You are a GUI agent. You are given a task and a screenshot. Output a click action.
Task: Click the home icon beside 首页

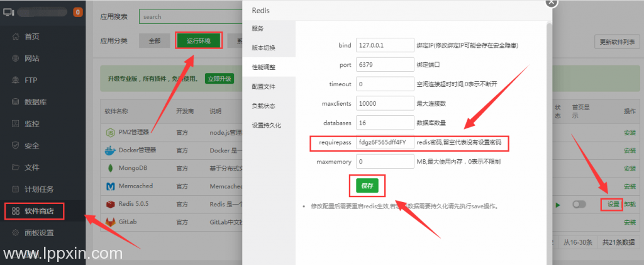(16, 37)
